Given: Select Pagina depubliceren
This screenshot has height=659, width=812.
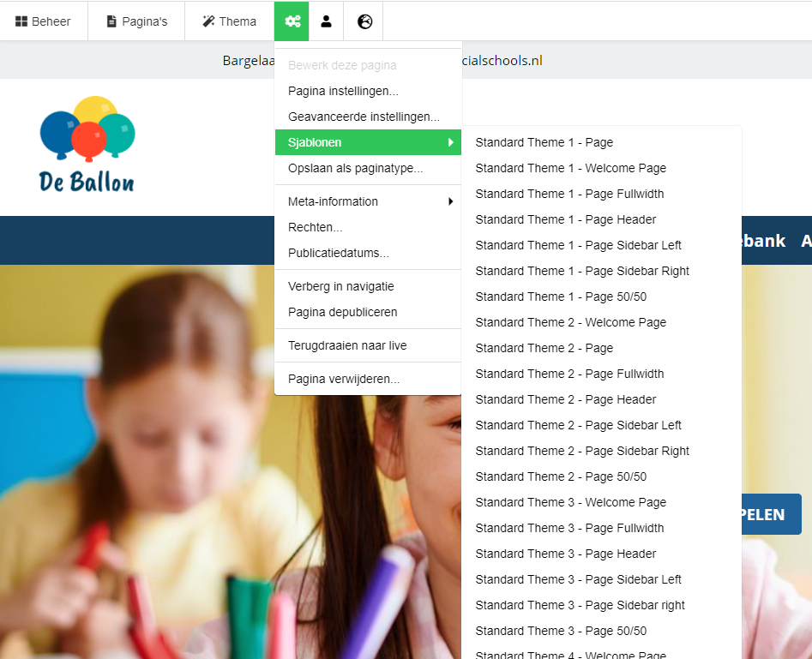Looking at the screenshot, I should tap(342, 312).
